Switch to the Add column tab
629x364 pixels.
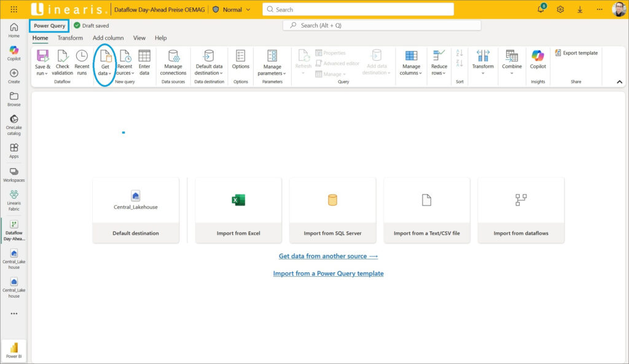click(x=108, y=38)
